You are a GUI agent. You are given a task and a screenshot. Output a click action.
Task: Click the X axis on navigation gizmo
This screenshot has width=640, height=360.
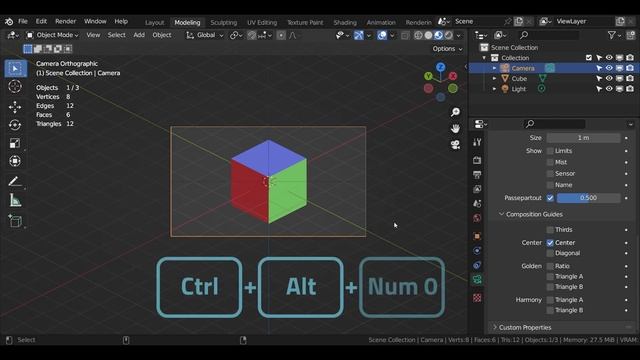453,76
